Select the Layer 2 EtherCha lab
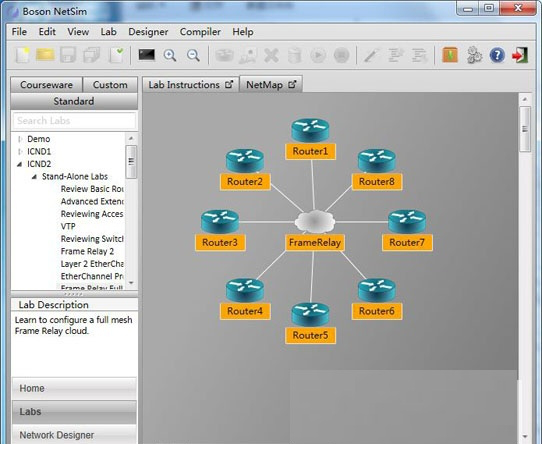 point(92,264)
